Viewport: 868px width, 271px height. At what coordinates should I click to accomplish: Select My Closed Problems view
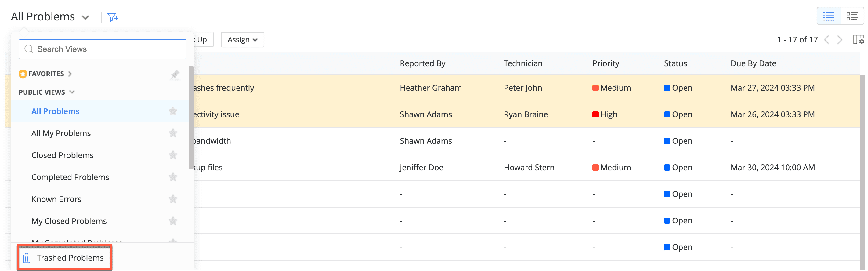69,221
